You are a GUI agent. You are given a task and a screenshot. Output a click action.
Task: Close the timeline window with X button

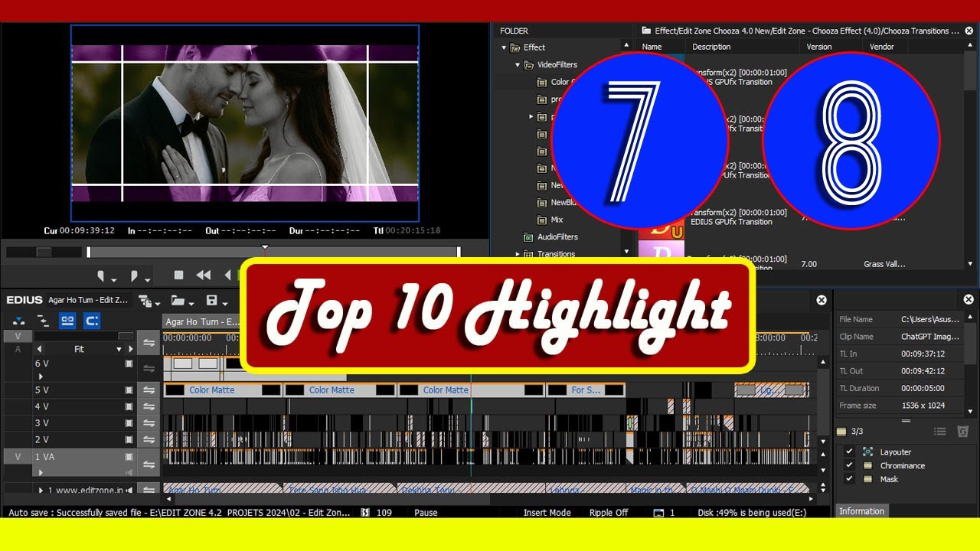pyautogui.click(x=822, y=301)
